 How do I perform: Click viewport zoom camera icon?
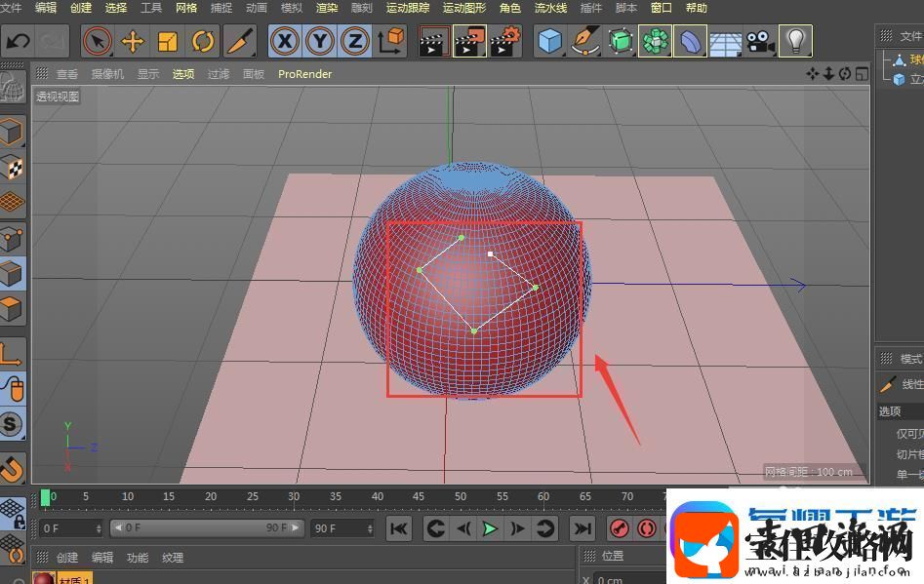coord(828,73)
